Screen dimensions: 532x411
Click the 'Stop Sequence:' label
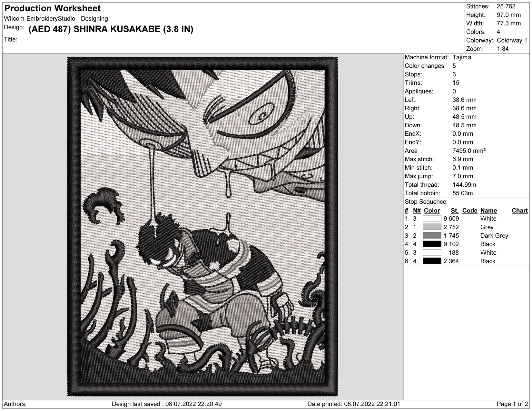coord(426,202)
